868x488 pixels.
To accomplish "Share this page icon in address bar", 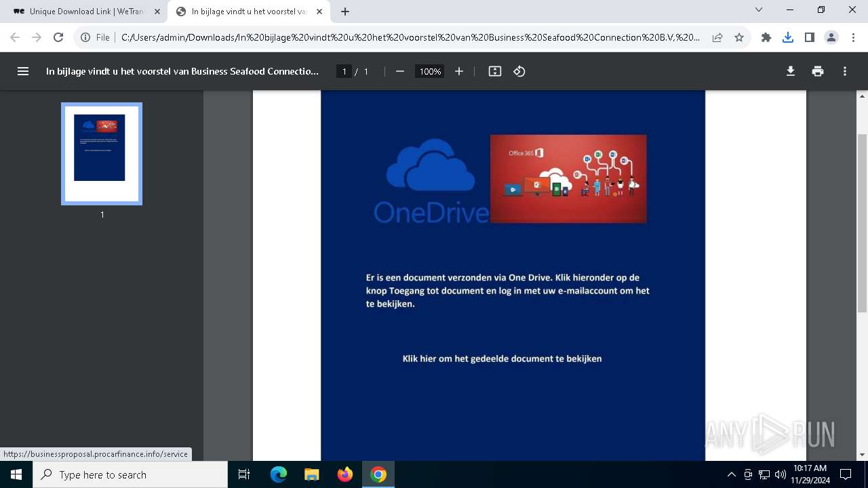I will [717, 37].
